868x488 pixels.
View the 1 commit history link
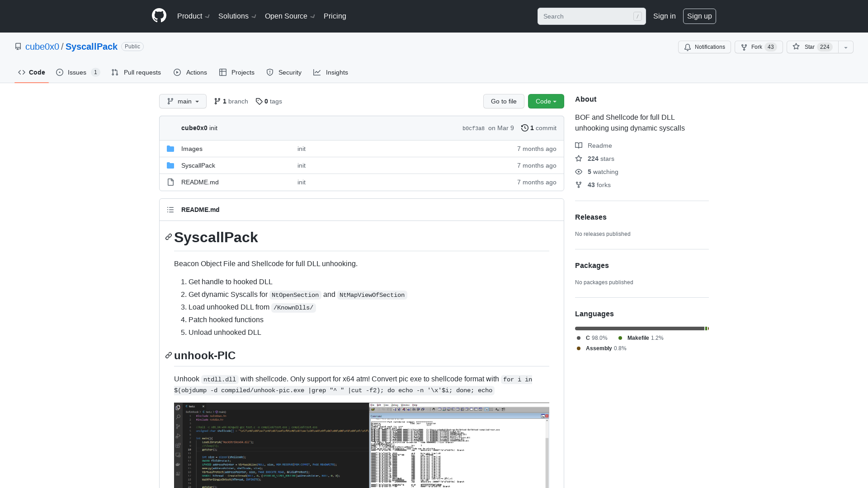tap(539, 128)
